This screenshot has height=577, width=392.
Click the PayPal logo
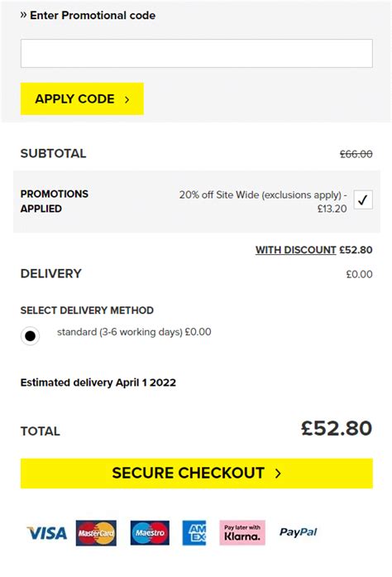[299, 532]
